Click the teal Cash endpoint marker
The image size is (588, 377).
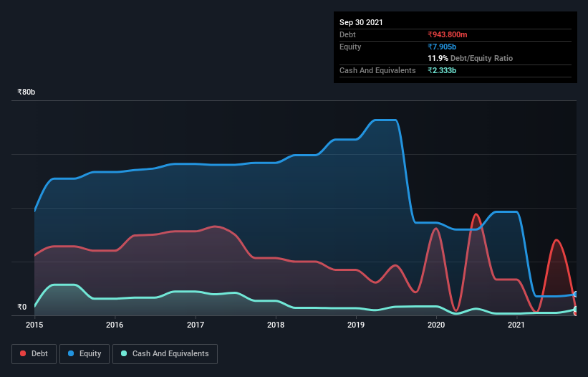[576, 309]
